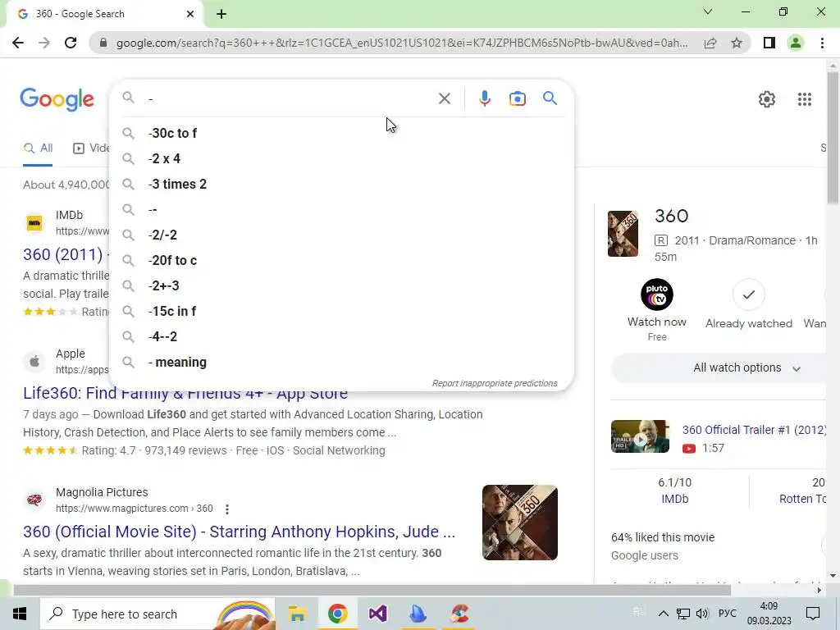Click the forward navigation arrow
Image resolution: width=840 pixels, height=630 pixels.
pyautogui.click(x=44, y=43)
